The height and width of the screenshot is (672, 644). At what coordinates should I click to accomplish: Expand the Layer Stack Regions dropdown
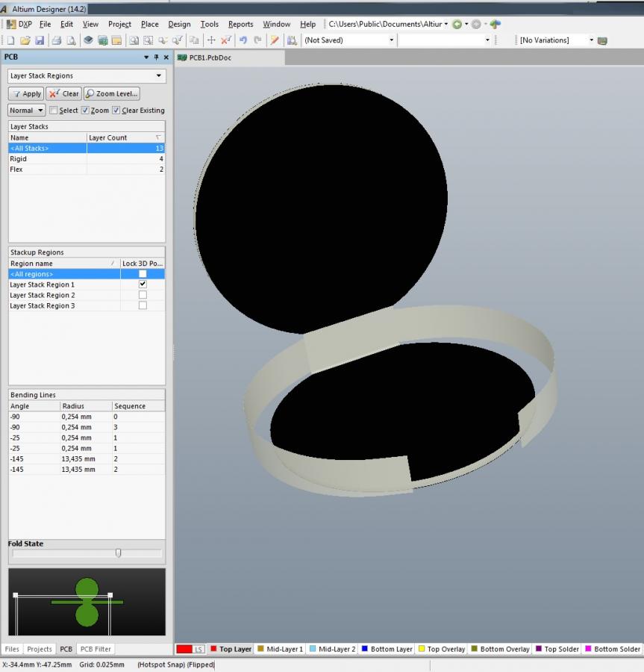158,75
